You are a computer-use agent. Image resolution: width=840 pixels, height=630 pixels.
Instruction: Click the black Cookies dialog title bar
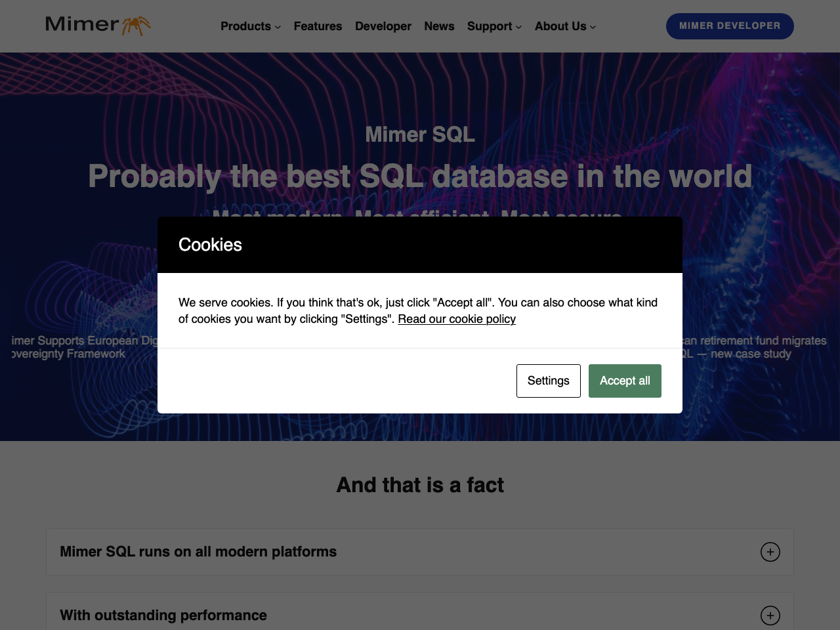point(420,245)
